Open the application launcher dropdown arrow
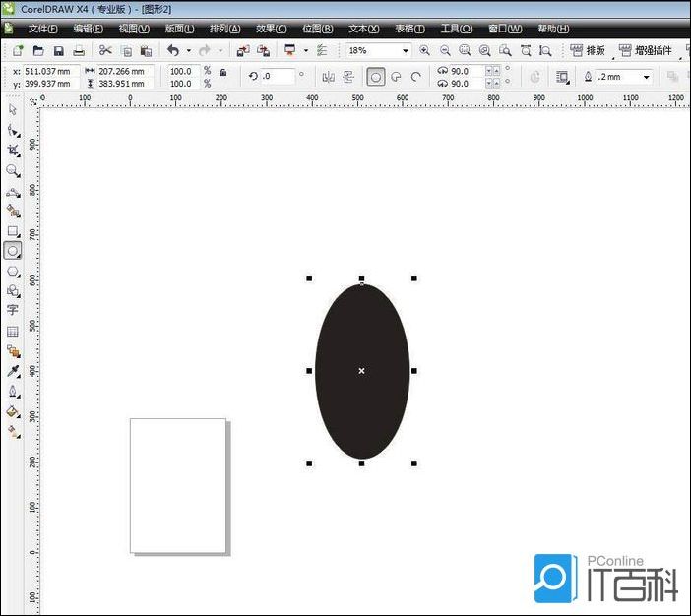This screenshot has width=691, height=616. (306, 50)
